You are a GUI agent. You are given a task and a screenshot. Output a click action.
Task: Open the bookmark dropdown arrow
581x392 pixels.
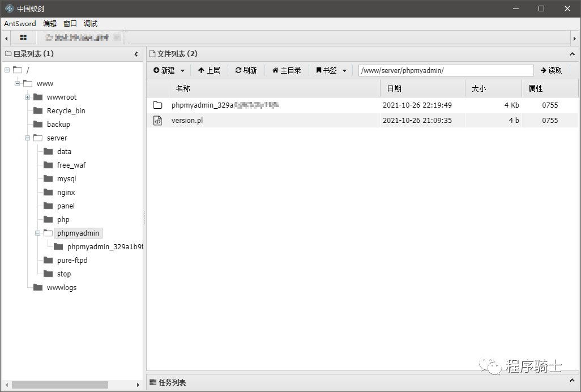click(x=344, y=71)
